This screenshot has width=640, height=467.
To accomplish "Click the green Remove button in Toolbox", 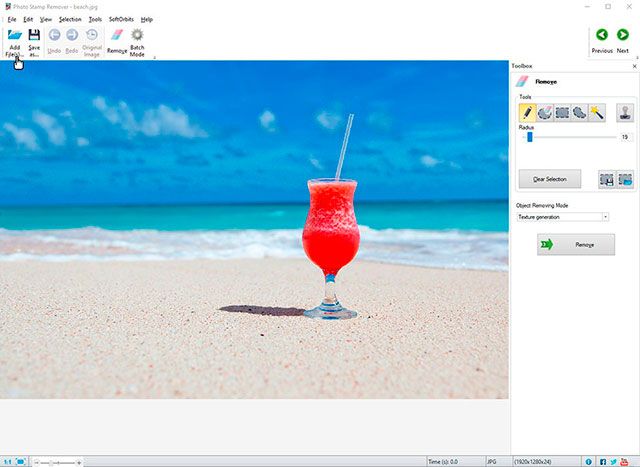I will 575,244.
